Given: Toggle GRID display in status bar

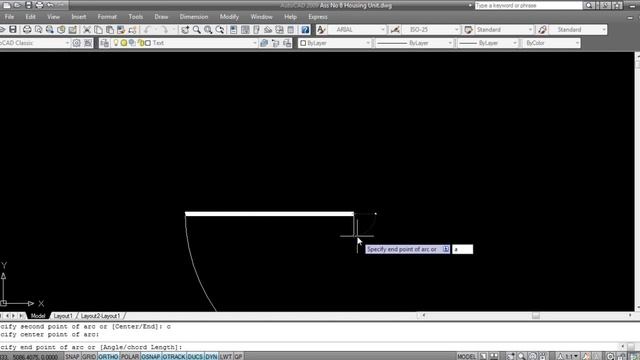Looking at the screenshot, I should tap(89, 356).
